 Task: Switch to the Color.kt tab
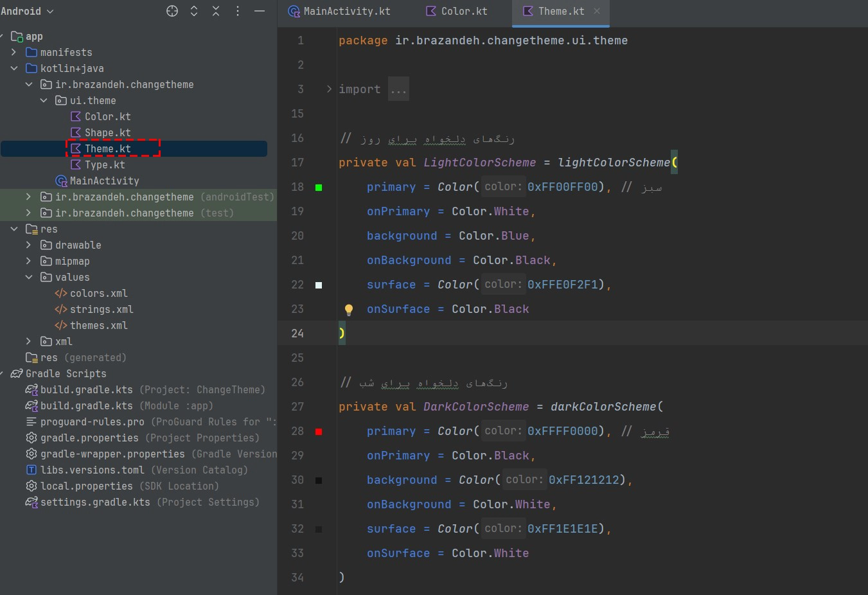point(456,11)
